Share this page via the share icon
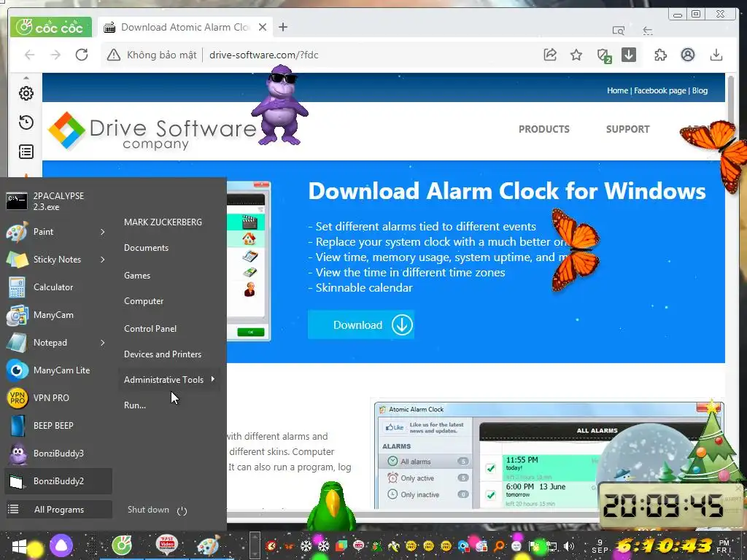 click(x=550, y=55)
